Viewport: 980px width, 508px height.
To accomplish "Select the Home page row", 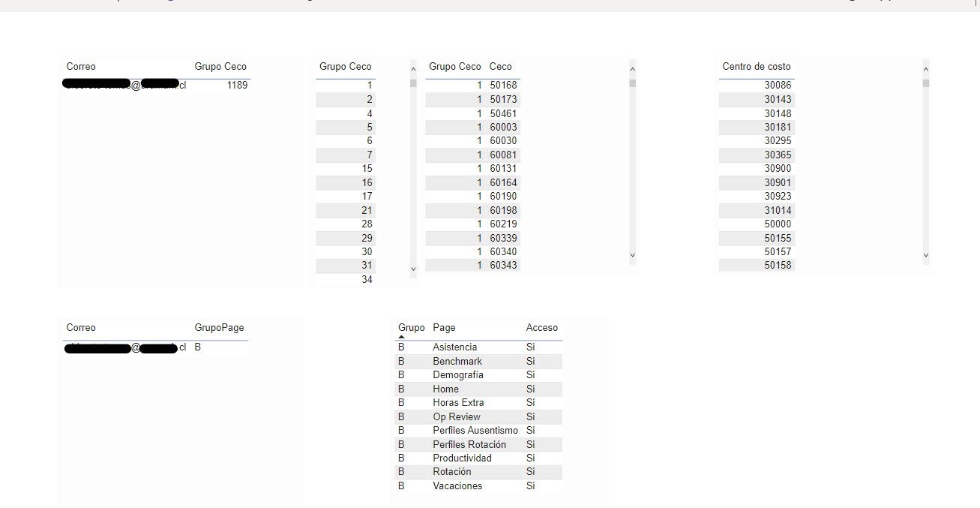I will coord(478,389).
